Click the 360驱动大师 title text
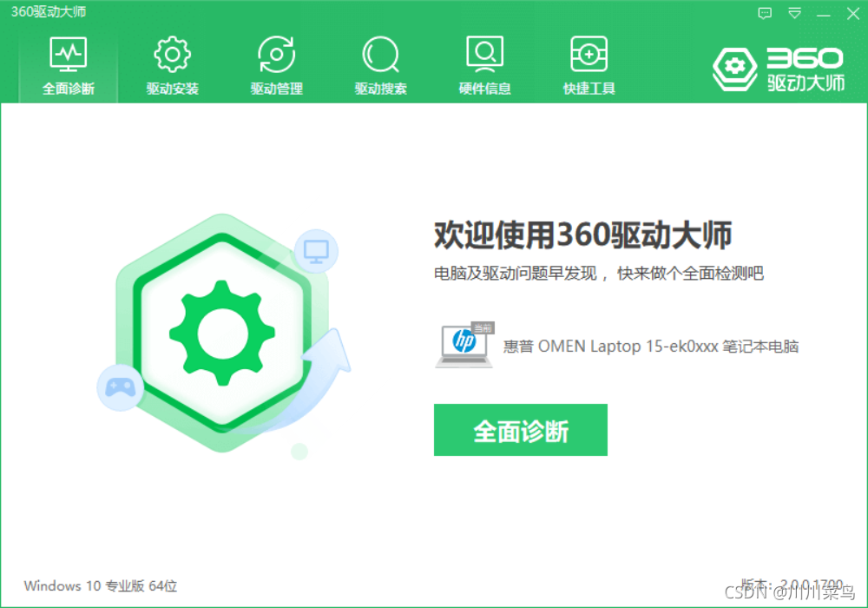 pos(49,11)
